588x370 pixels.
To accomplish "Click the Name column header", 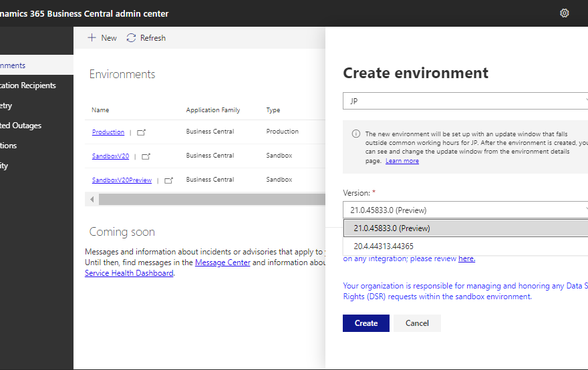I will [x=100, y=110].
